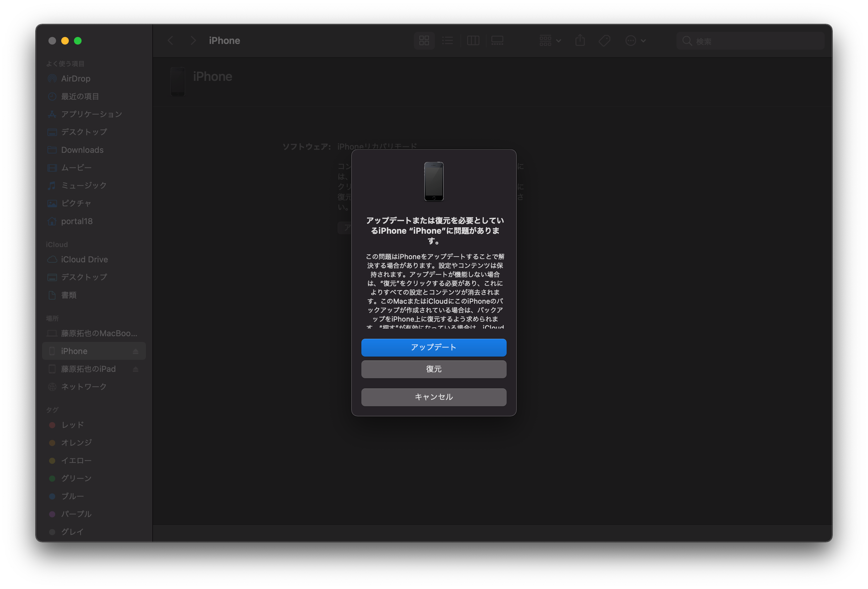Go back with the left chevron

(171, 41)
